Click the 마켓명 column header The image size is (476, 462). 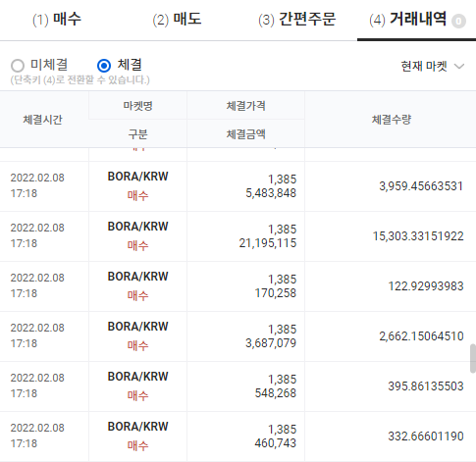pos(137,106)
